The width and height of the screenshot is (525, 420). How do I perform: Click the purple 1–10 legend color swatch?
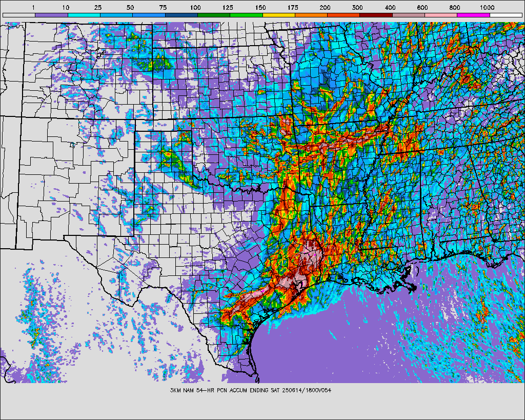pyautogui.click(x=52, y=15)
